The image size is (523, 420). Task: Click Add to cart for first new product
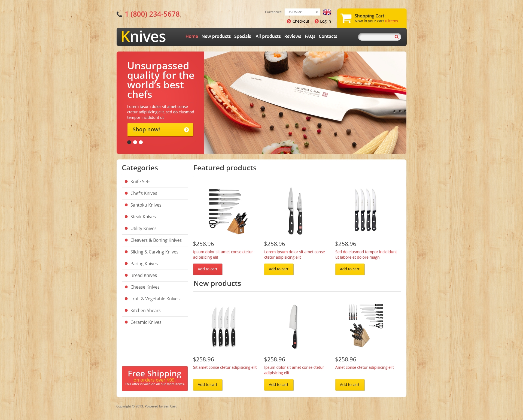pos(208,385)
